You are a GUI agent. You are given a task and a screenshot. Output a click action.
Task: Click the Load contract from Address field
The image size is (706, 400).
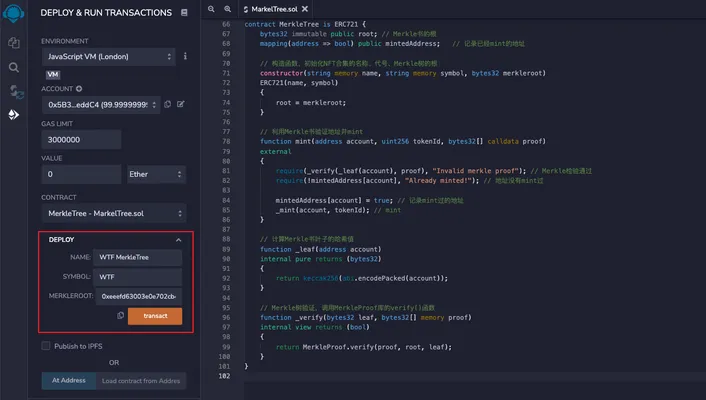pos(141,381)
